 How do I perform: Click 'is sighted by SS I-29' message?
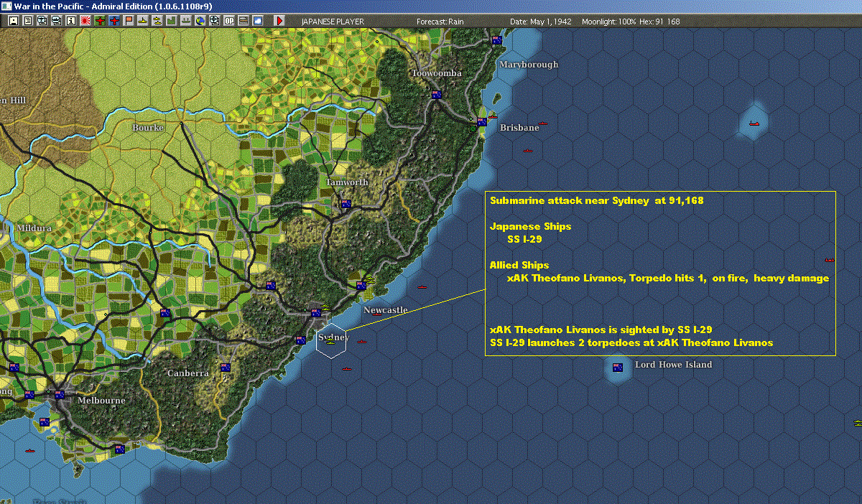(601, 330)
